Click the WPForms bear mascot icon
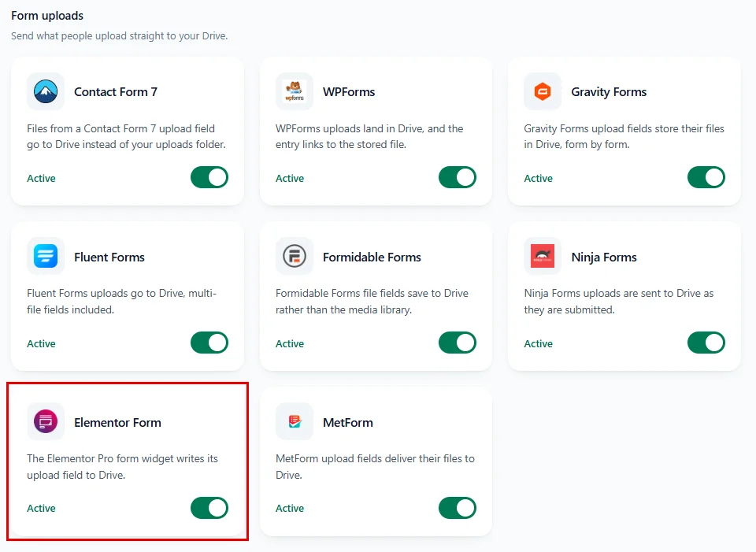The width and height of the screenshot is (756, 552). pyautogui.click(x=294, y=91)
